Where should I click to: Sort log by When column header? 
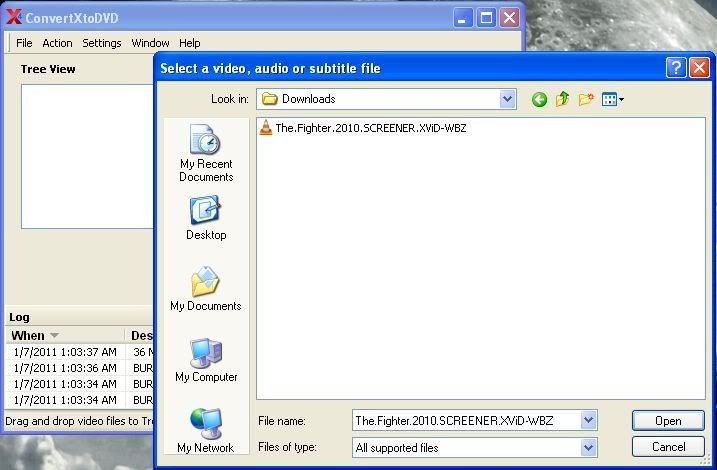pyautogui.click(x=65, y=336)
